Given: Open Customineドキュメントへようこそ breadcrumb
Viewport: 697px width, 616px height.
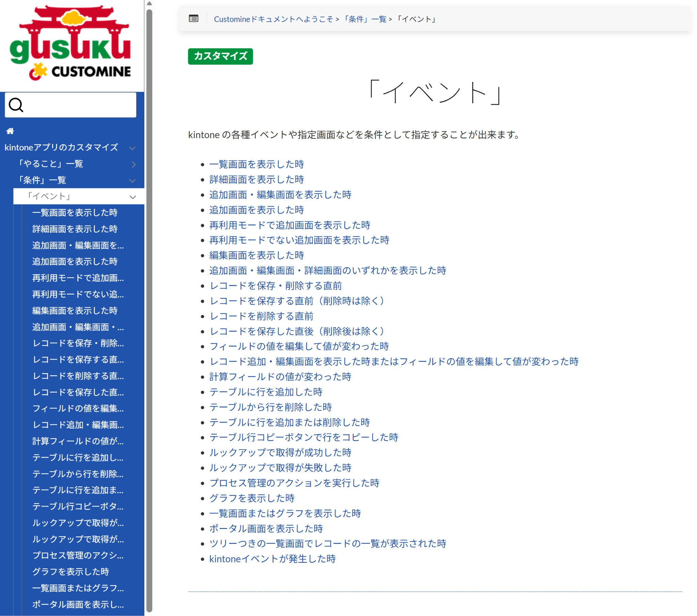Looking at the screenshot, I should 273,19.
